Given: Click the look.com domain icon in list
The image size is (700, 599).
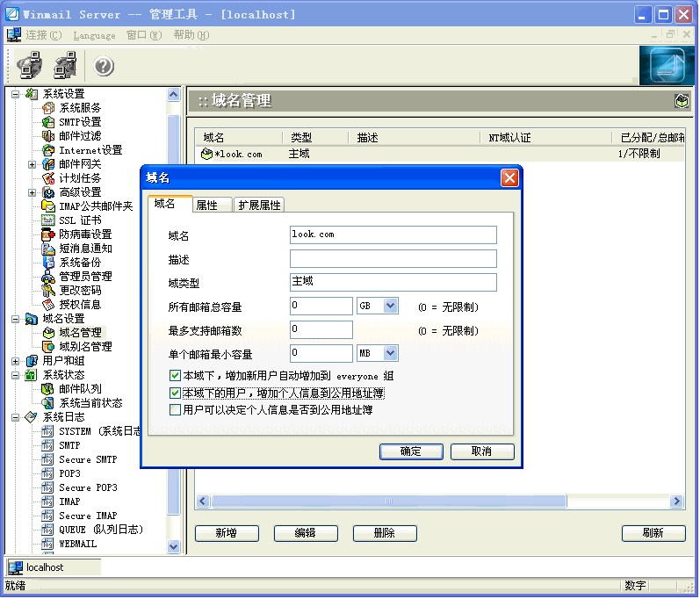Looking at the screenshot, I should pyautogui.click(x=206, y=154).
